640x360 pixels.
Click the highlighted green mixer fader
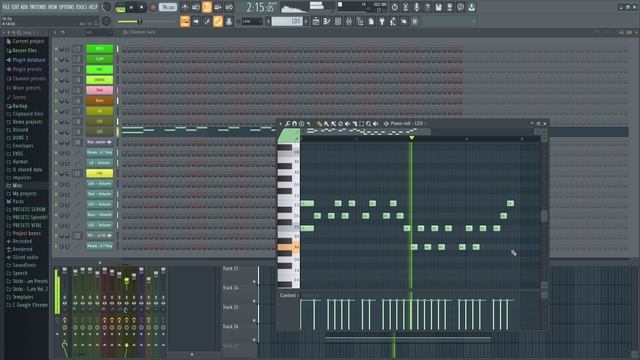coord(127,281)
